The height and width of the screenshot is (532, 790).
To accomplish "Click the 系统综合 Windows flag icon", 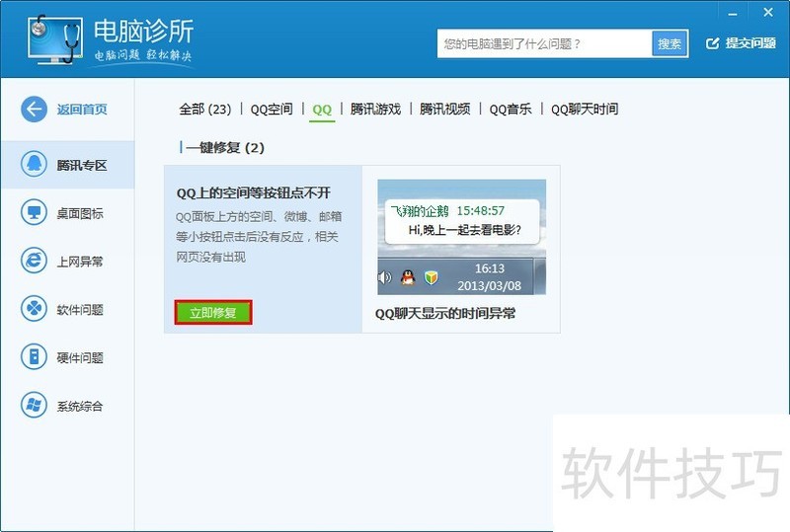I will coord(34,405).
